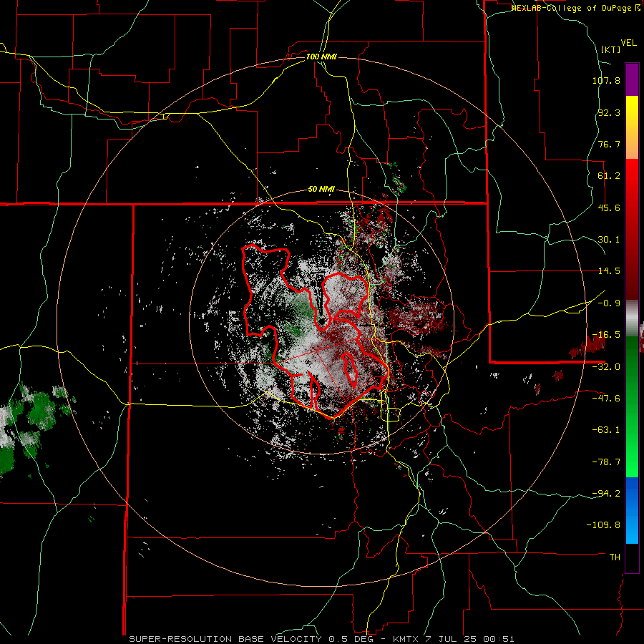Click the 61.2 velocity scale value

(x=609, y=176)
